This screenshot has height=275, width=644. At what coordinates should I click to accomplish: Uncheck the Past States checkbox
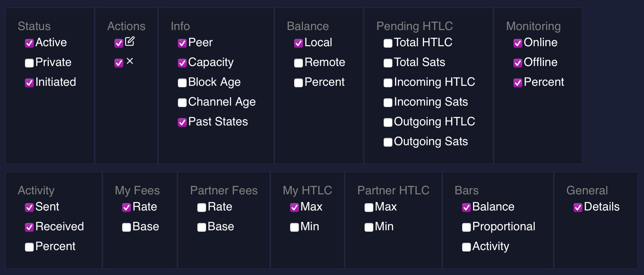182,122
